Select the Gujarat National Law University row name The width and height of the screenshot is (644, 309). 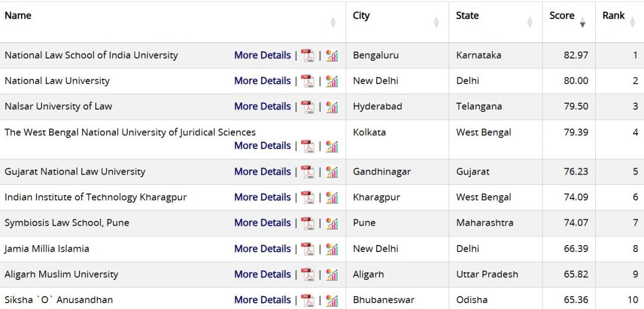click(x=75, y=172)
